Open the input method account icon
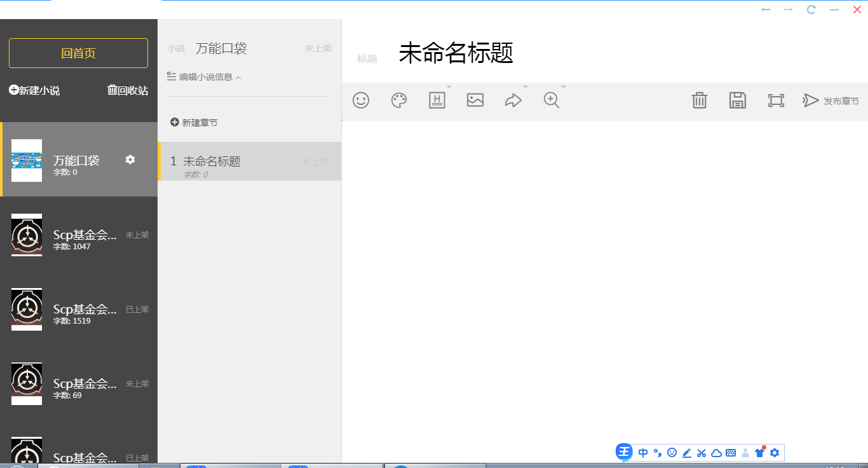 coord(745,453)
